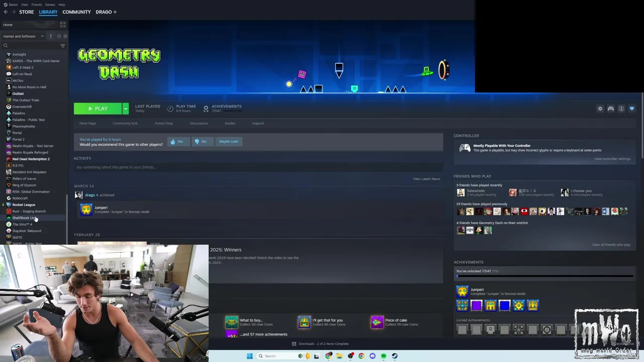Open the Help menu
The height and width of the screenshot is (362, 644).
61,5
